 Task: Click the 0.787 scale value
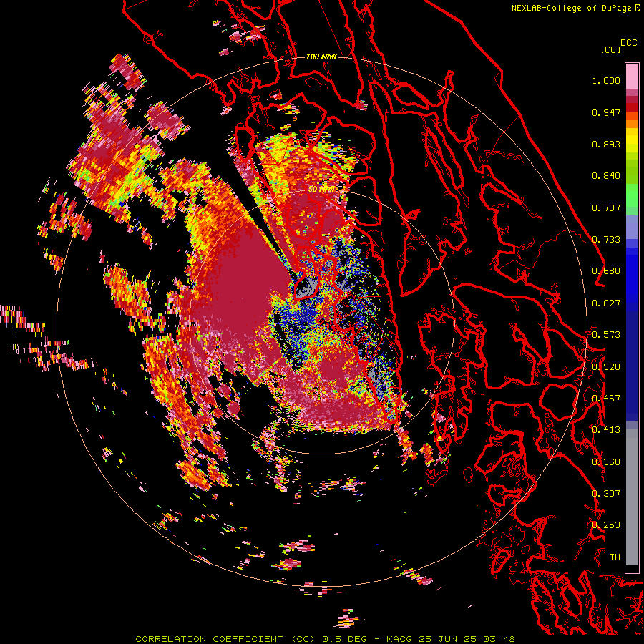pyautogui.click(x=606, y=208)
